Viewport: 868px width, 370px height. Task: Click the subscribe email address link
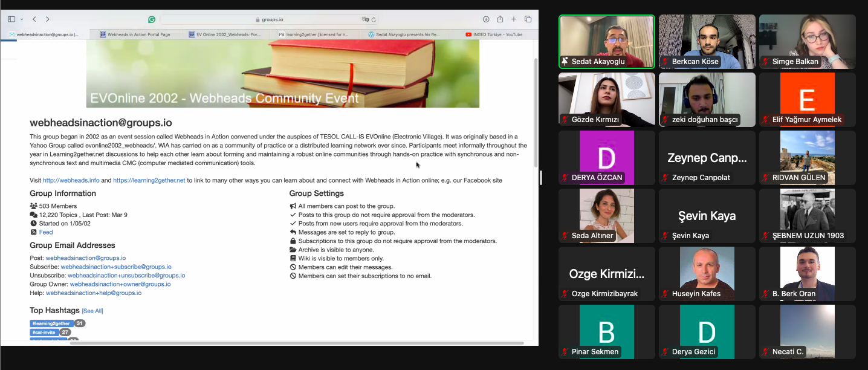(x=116, y=267)
